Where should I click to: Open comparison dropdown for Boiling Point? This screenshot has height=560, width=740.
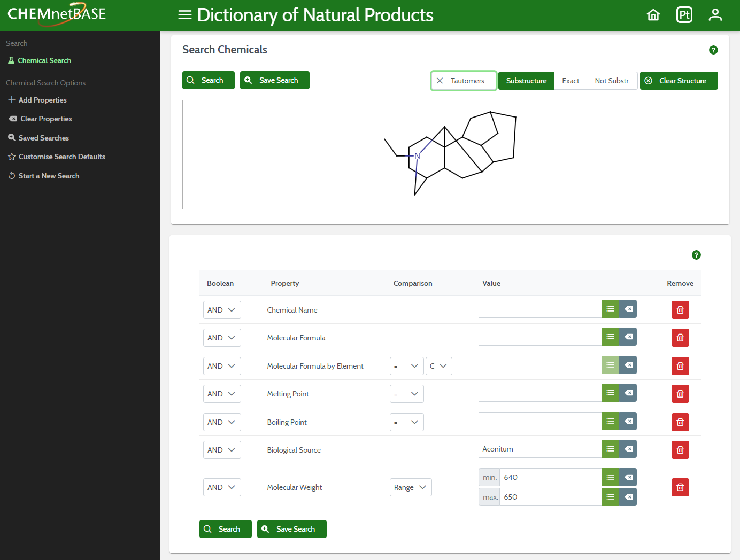407,422
